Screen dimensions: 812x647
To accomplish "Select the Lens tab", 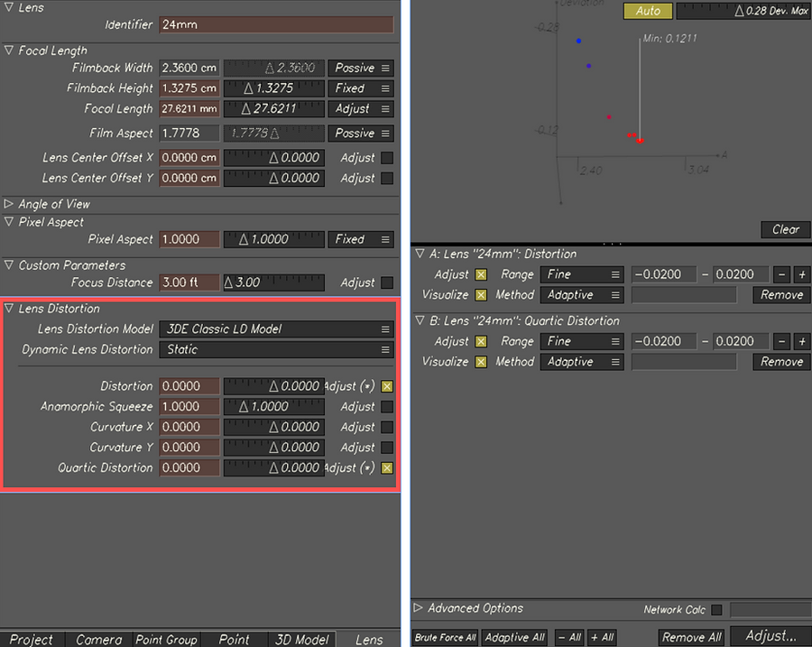I will coord(369,639).
